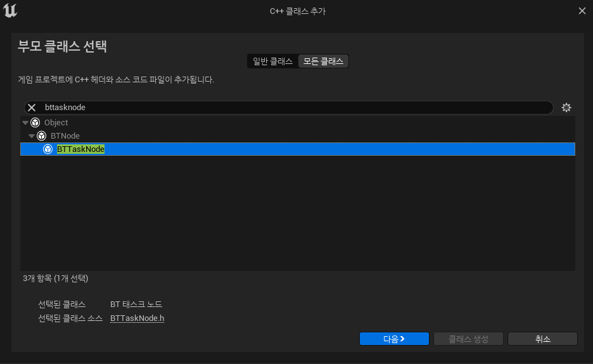
Task: Switch to 모든 클래스 tab
Action: 323,61
